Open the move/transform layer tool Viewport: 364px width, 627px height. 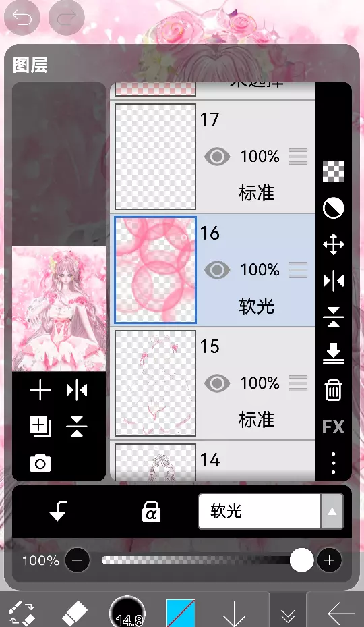tap(333, 244)
